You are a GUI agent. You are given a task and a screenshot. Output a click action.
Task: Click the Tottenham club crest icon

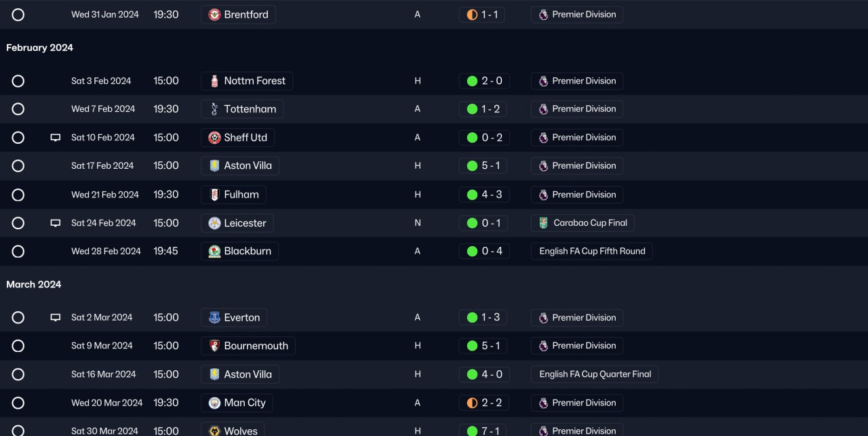click(x=214, y=109)
